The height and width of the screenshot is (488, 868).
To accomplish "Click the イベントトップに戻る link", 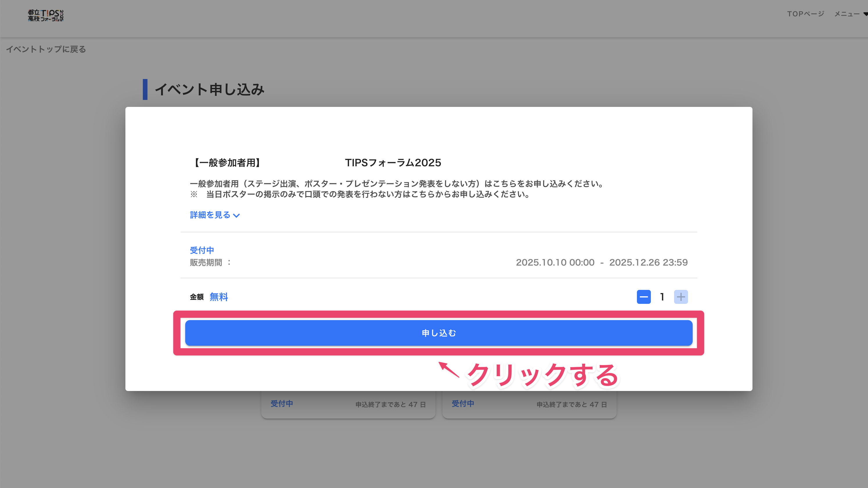I will tap(46, 49).
